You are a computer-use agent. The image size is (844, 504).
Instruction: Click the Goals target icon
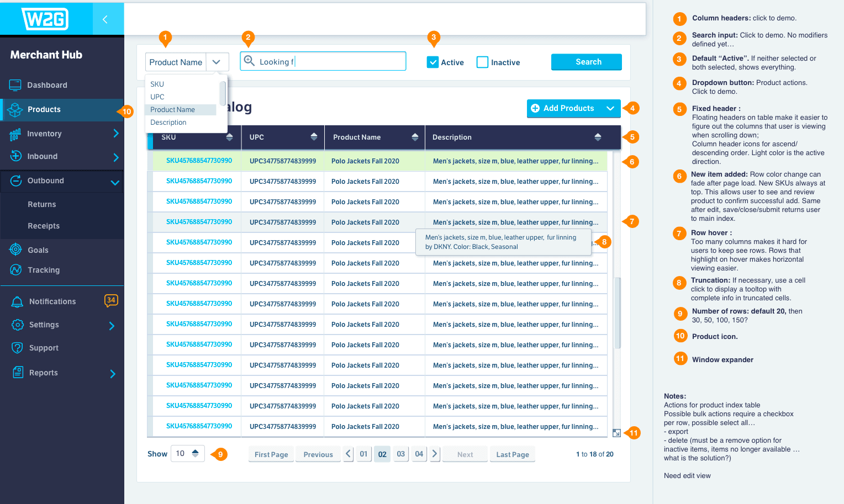16,250
